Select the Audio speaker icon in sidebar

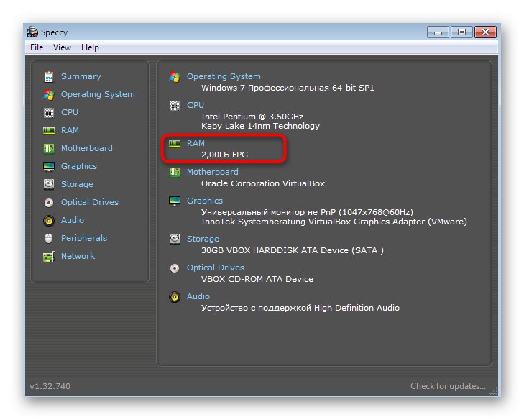coord(49,220)
